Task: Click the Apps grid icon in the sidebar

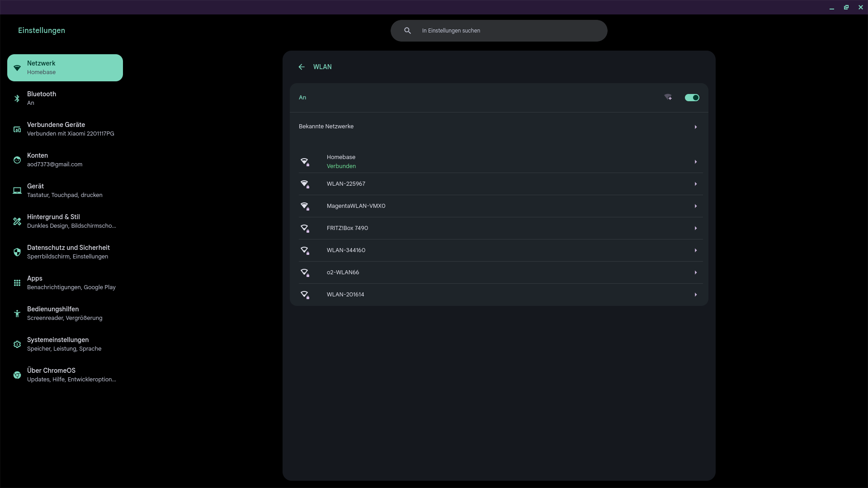Action: click(x=17, y=283)
